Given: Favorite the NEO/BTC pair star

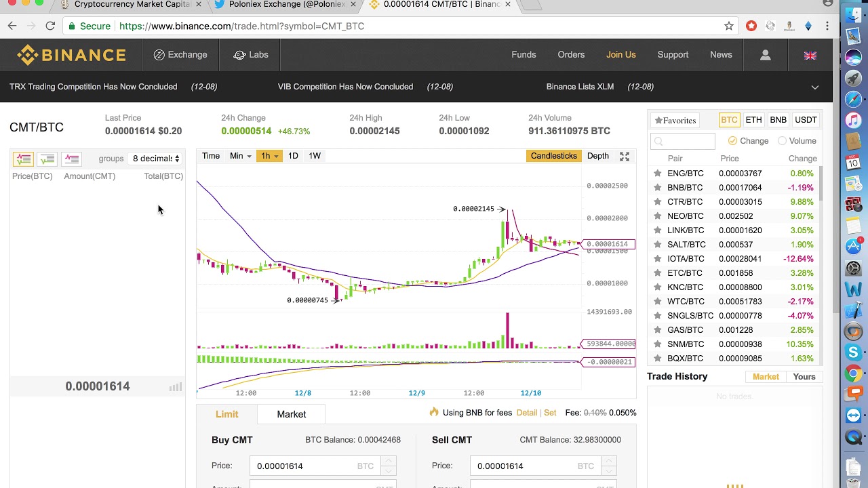Looking at the screenshot, I should coord(657,216).
